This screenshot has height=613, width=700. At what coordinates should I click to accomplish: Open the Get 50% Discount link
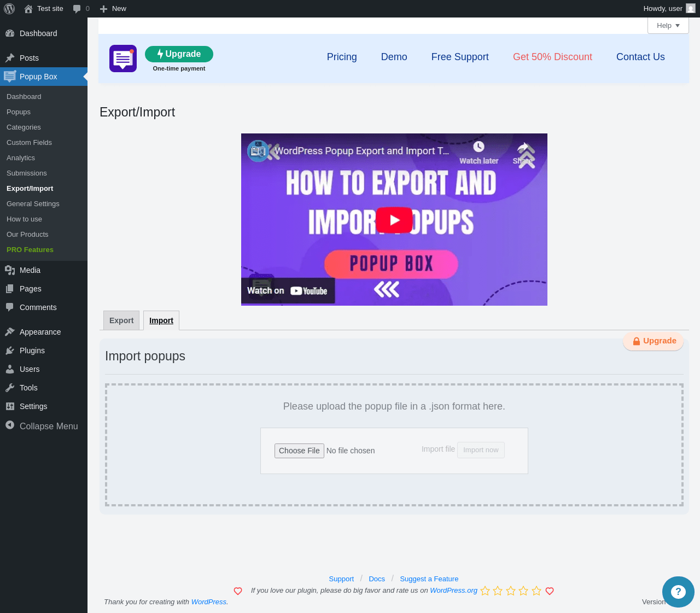(552, 57)
